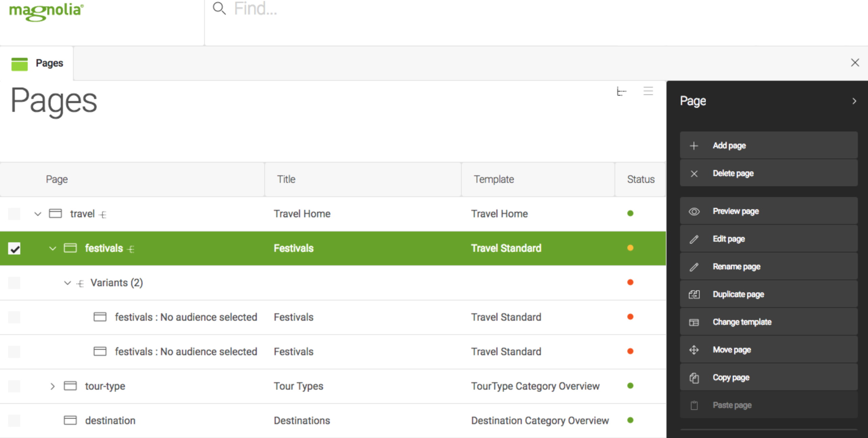This screenshot has height=438, width=868.
Task: Click the Move page crosshair icon
Action: [x=694, y=349]
